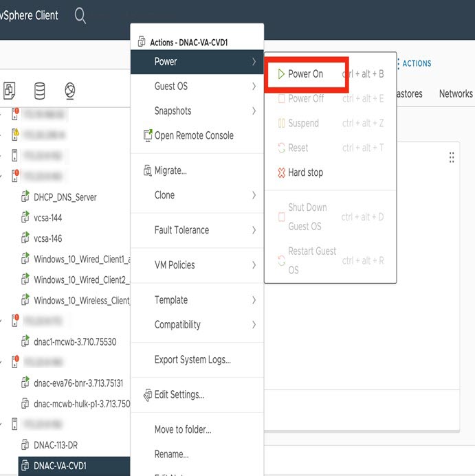Open the vSphere Client search icon
Viewport: 475px width, 476px height.
[80, 16]
